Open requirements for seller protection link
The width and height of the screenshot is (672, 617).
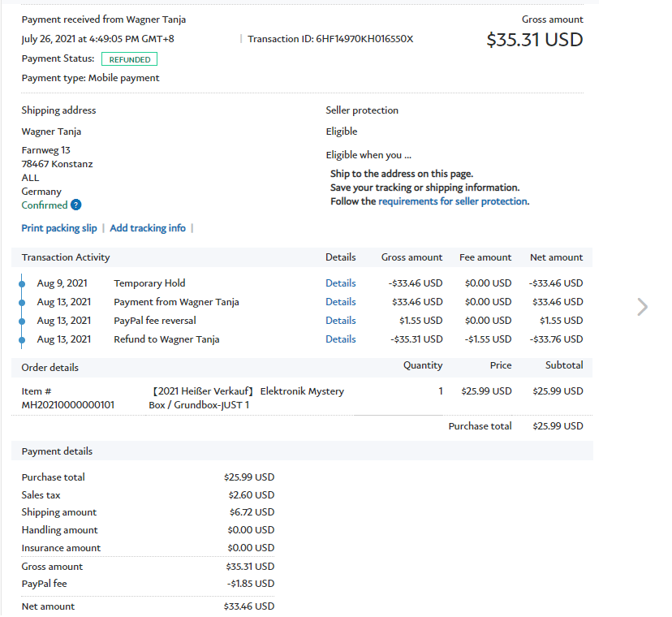pyautogui.click(x=453, y=201)
